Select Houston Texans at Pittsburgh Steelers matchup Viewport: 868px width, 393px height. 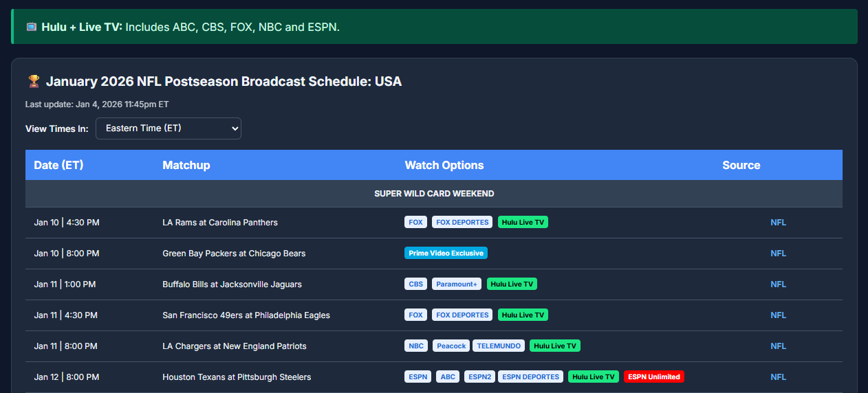[x=237, y=377]
